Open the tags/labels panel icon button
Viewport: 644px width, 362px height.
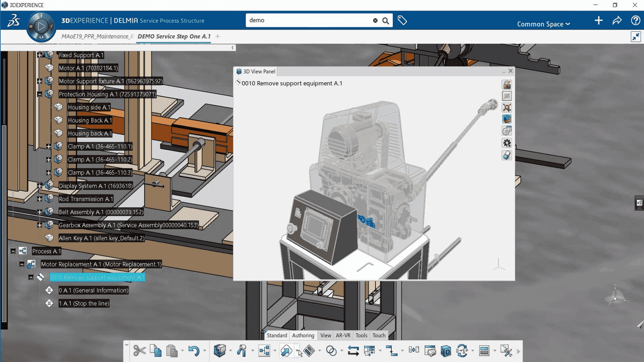(401, 20)
